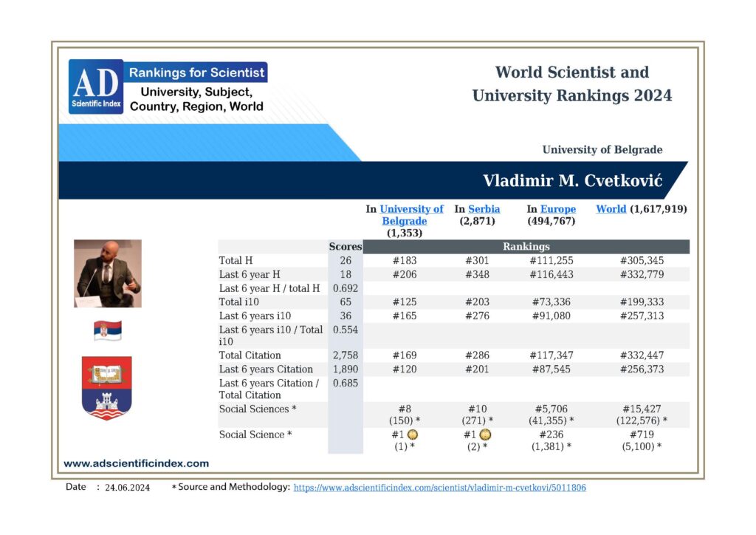Click gold medal next to Belgrade #1 rank
The height and width of the screenshot is (535, 756).
click(x=413, y=435)
